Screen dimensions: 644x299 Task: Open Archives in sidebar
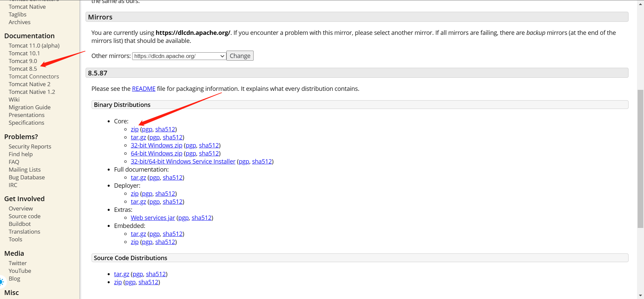(x=19, y=22)
